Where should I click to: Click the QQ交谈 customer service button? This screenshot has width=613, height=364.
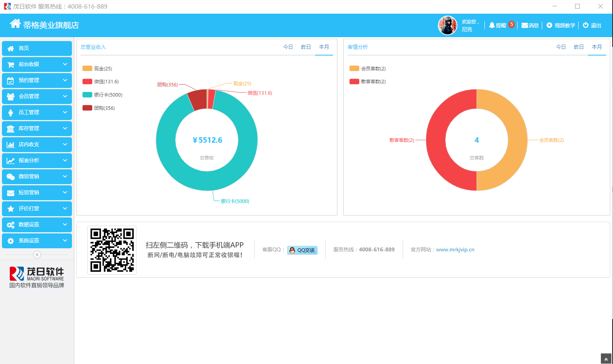(302, 250)
